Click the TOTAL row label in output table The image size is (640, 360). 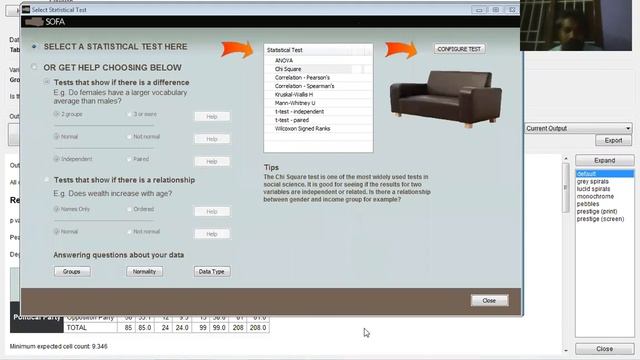pyautogui.click(x=77, y=328)
